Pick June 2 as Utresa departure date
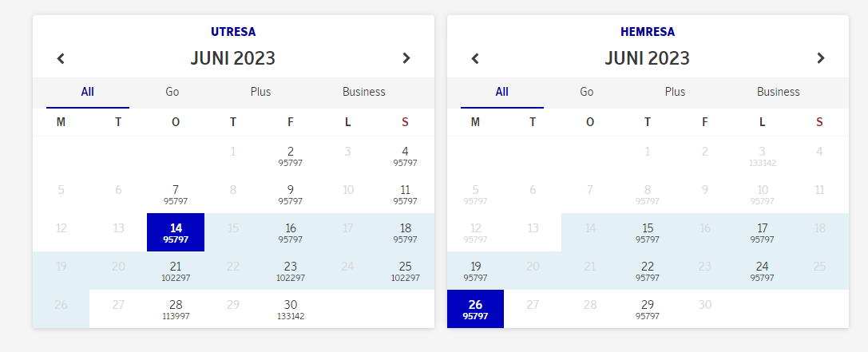The height and width of the screenshot is (352, 868). pyautogui.click(x=291, y=156)
